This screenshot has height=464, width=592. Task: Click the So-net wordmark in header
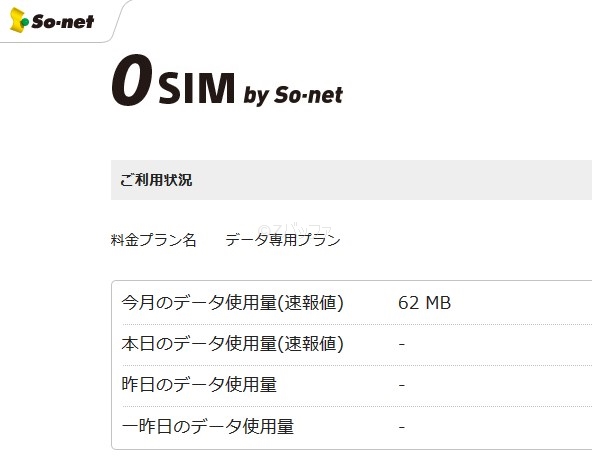click(63, 22)
